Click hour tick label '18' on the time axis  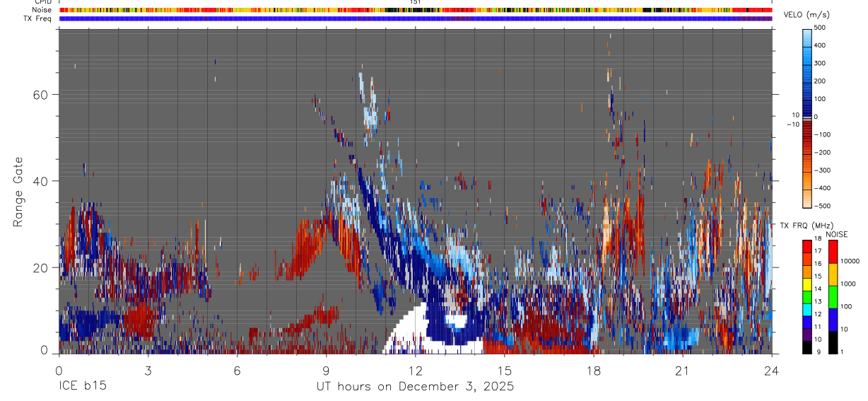(593, 371)
